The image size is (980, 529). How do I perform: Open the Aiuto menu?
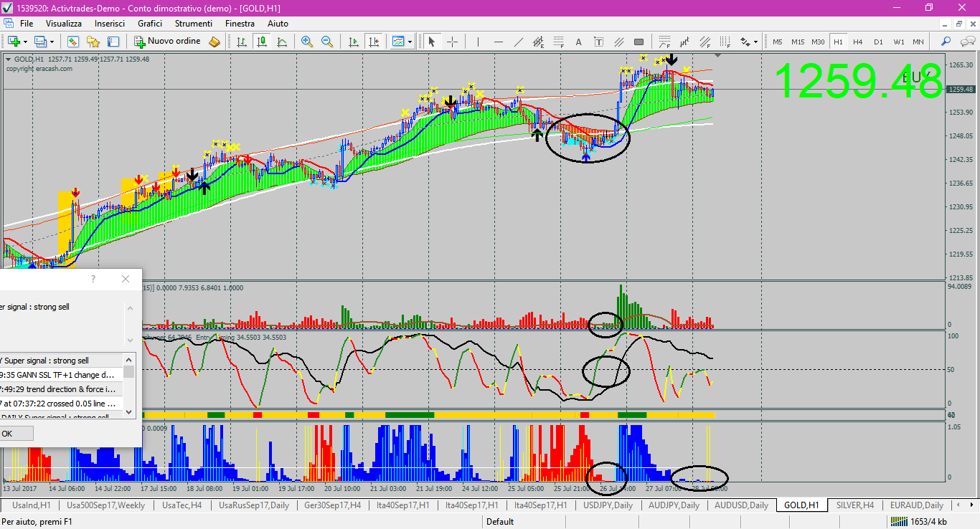278,24
